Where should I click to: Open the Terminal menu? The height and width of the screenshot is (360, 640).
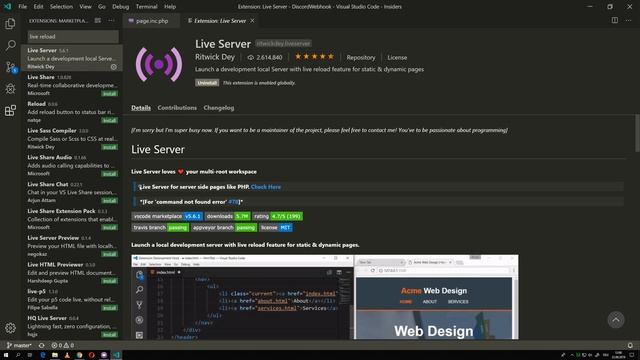pos(147,7)
